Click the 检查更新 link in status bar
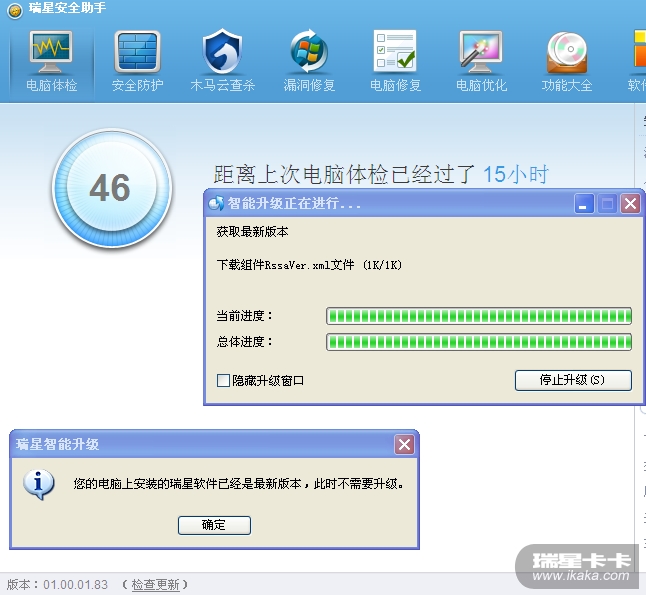Viewport: 646px width, 595px height. coord(155,584)
